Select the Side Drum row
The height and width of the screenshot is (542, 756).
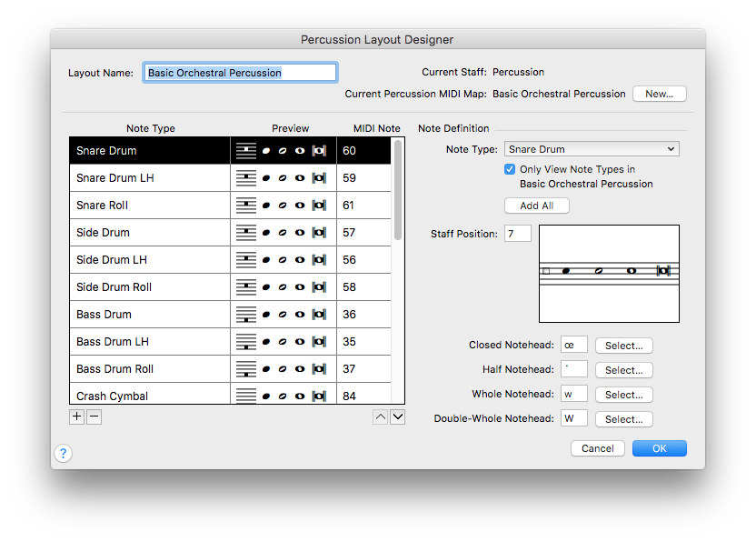point(231,233)
